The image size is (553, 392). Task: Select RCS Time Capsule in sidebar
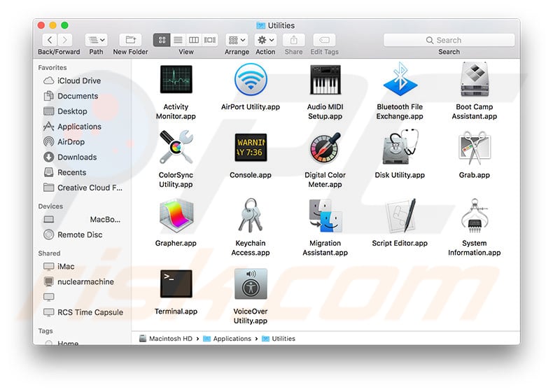pyautogui.click(x=82, y=312)
